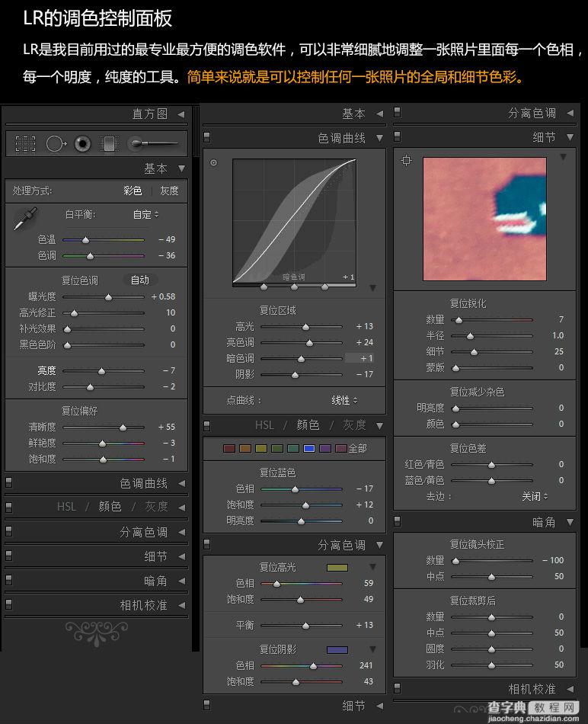Activate the tone curve target adjustment tool
The width and height of the screenshot is (588, 724).
214,162
